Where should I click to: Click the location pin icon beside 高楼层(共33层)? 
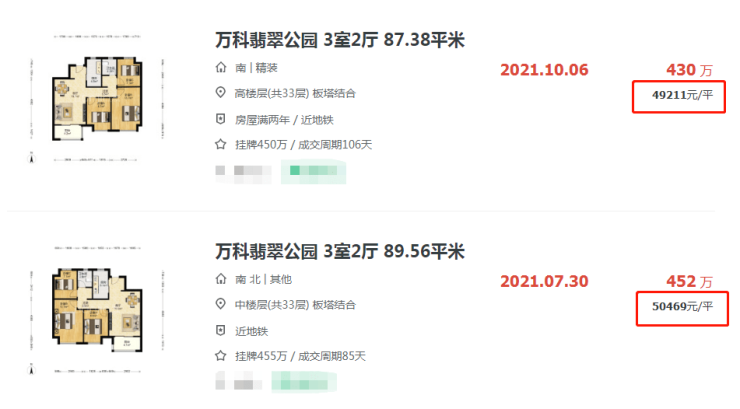221,93
